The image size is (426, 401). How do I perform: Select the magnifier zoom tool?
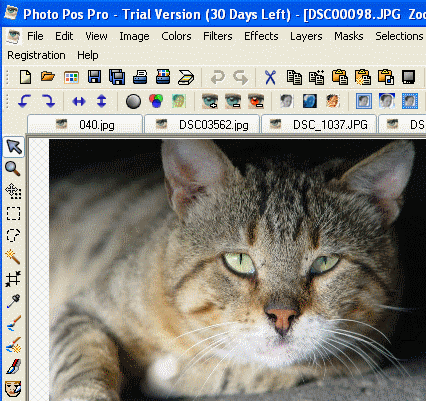coord(13,168)
